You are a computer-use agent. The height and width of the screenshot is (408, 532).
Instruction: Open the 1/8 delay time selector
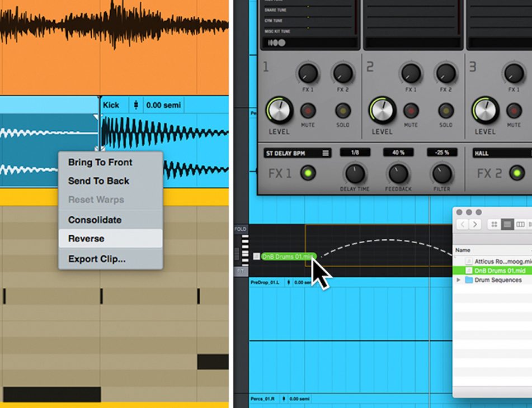click(x=355, y=153)
